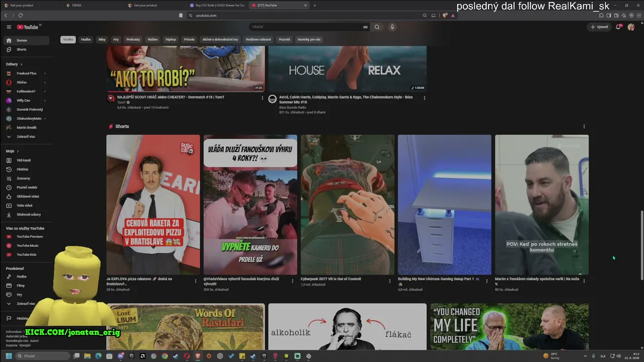Open the YouTube hamburger guide menu
644x362 pixels.
9,27
